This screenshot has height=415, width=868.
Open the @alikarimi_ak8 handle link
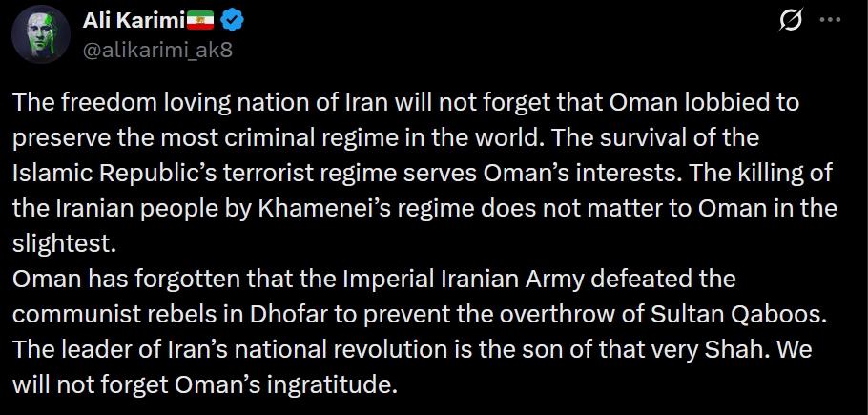tap(157, 49)
